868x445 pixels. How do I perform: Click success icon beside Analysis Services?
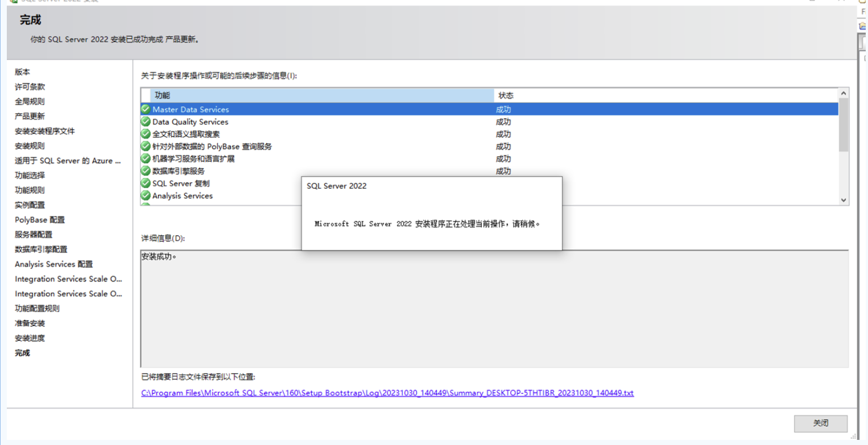pos(146,196)
